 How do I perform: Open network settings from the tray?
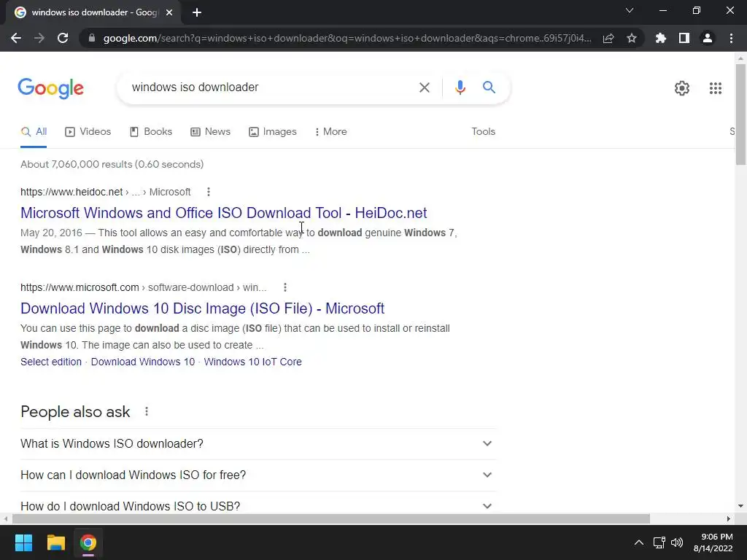[659, 542]
